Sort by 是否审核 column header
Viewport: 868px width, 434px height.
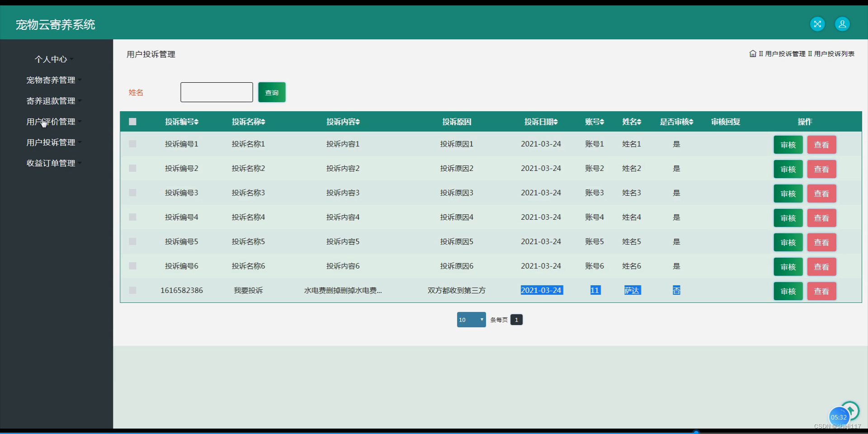pos(676,122)
